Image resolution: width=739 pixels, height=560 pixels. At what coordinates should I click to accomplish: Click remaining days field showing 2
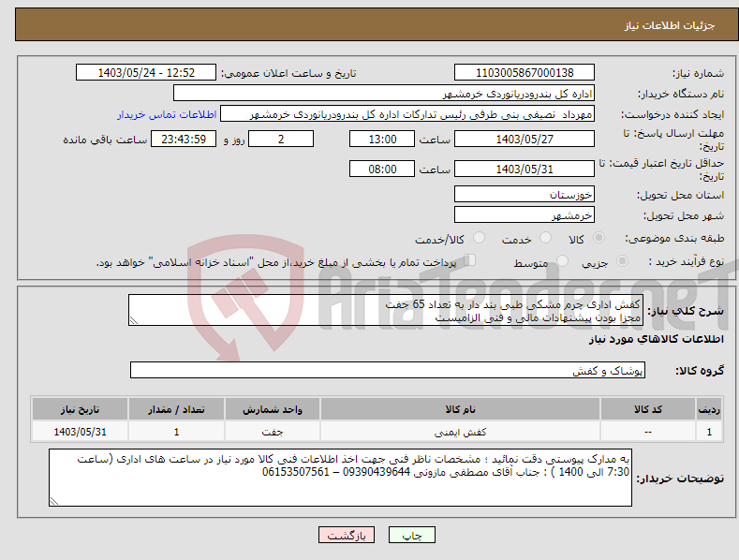pos(281,139)
